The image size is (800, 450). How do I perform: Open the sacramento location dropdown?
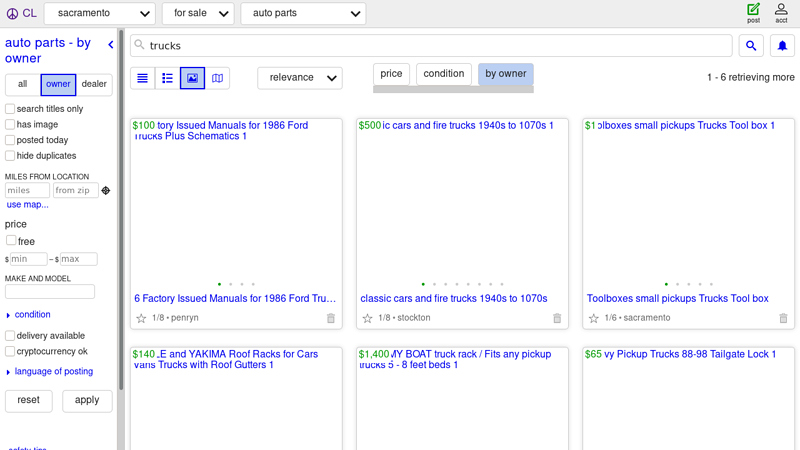104,14
